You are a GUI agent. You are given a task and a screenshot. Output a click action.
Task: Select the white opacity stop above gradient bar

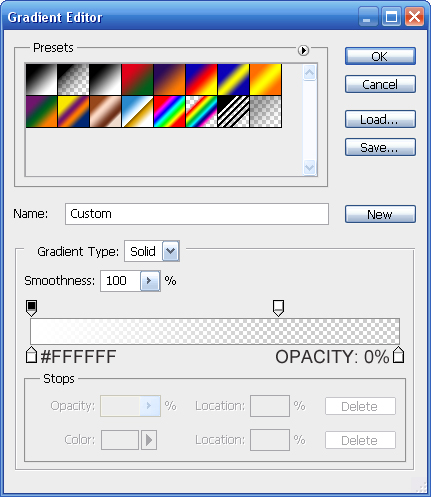click(x=278, y=308)
